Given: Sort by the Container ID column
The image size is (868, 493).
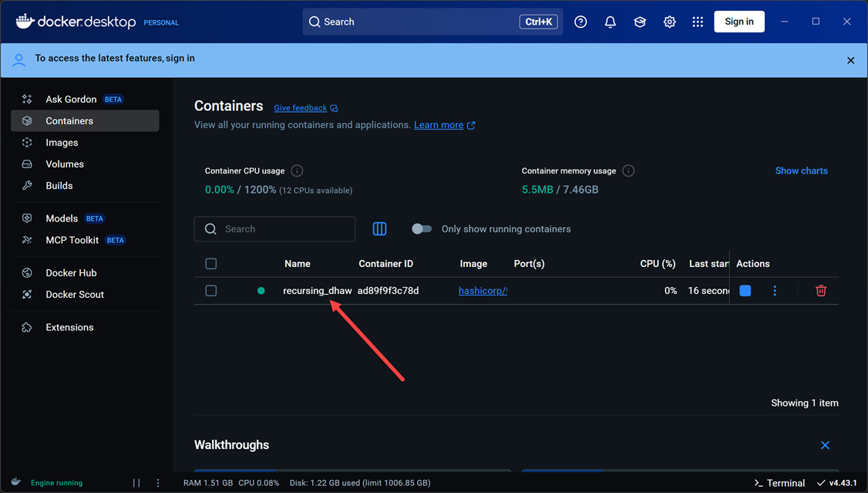Looking at the screenshot, I should [386, 264].
